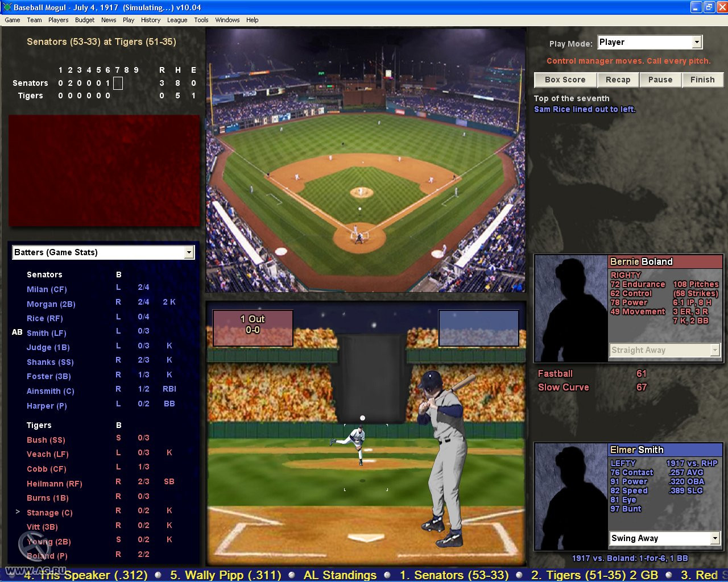Screen dimensions: 728x582
Task: Select Cobb (CF) in Tigers lineup
Action: (47, 469)
